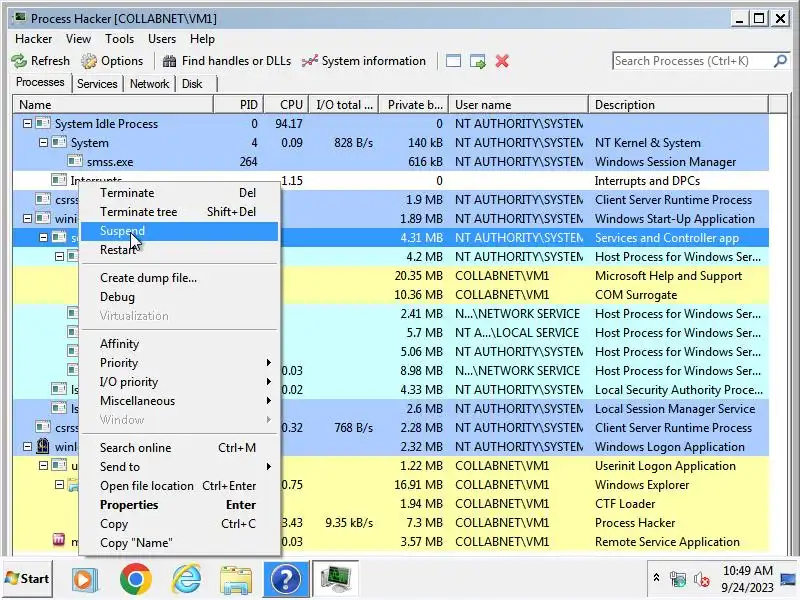Click the find window and thread icon
The height and width of the screenshot is (600, 800).
tap(478, 61)
